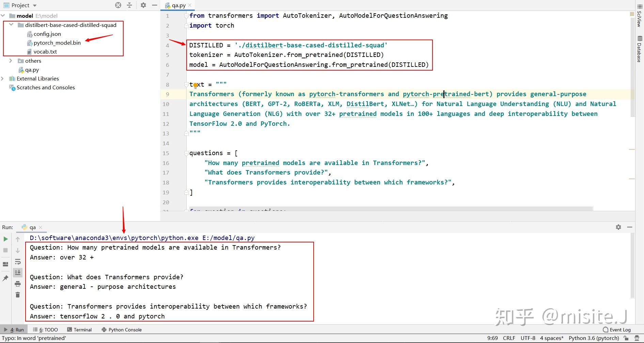Switch to 4: Run tool tab
Viewport: 644px width, 343px height.
click(x=14, y=330)
